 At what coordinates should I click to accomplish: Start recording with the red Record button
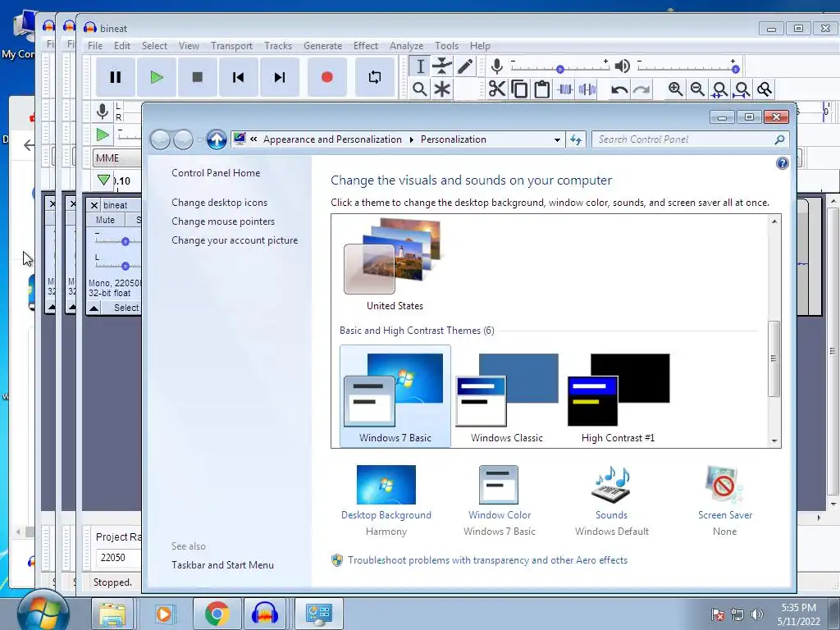pyautogui.click(x=326, y=78)
